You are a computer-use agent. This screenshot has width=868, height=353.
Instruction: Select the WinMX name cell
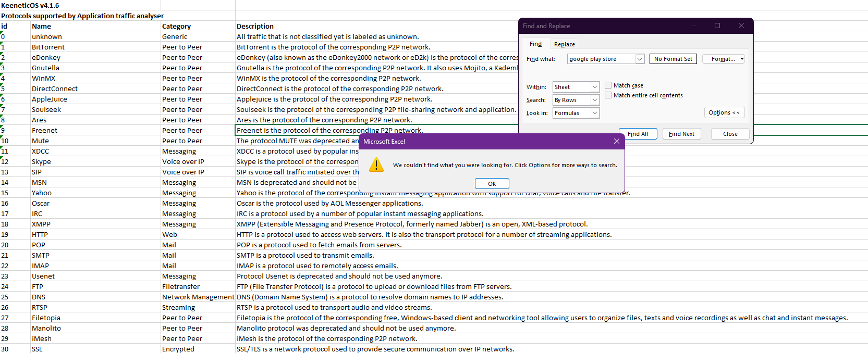pos(95,78)
